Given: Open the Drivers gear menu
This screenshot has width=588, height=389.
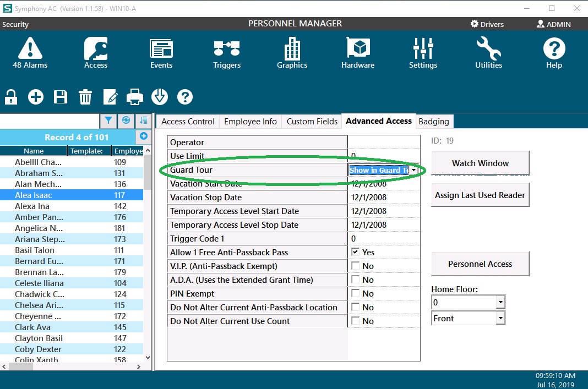Looking at the screenshot, I should tap(487, 24).
